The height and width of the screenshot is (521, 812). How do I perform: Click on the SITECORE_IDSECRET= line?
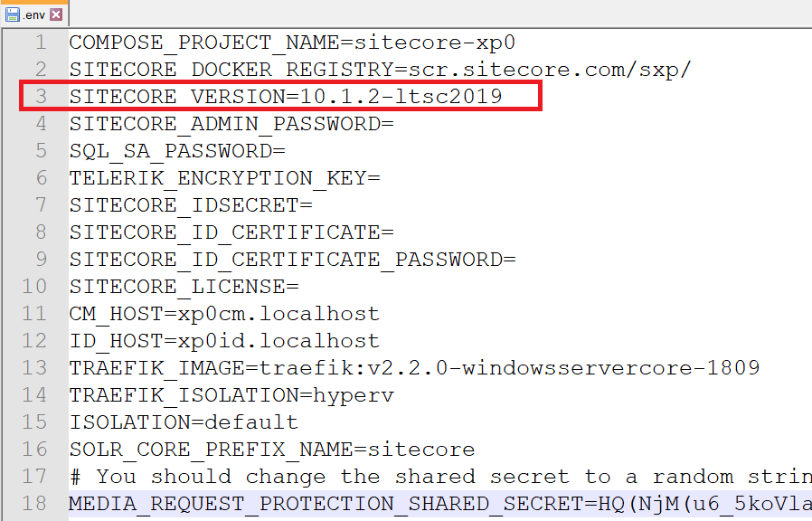190,205
